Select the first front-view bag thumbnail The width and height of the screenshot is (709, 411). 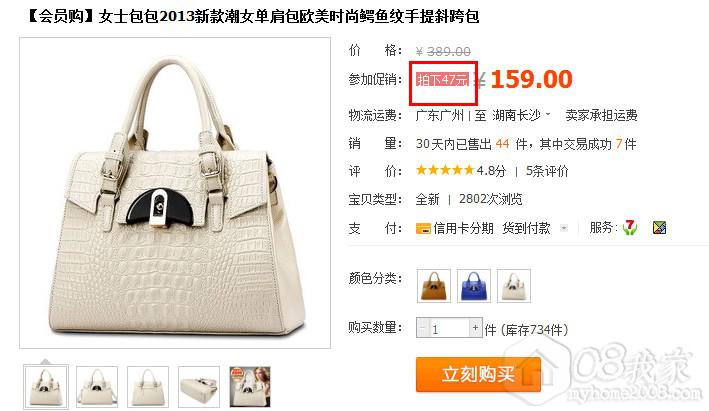coord(46,387)
